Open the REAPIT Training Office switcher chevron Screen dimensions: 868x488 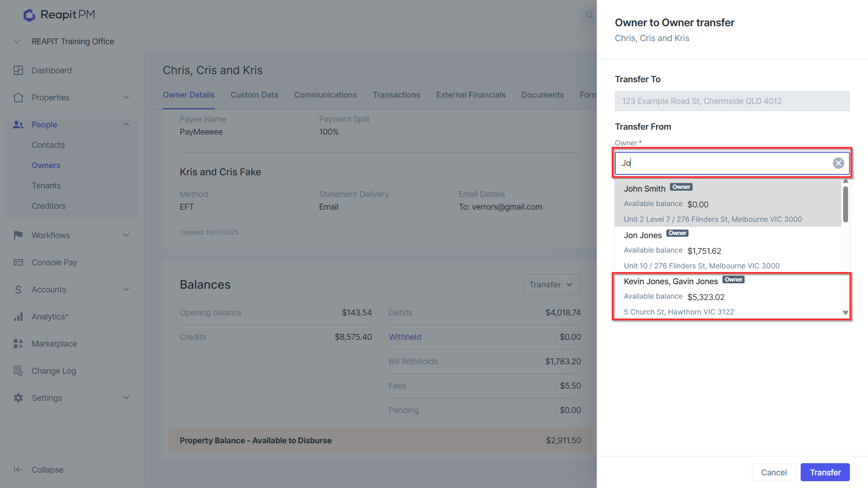pos(17,42)
